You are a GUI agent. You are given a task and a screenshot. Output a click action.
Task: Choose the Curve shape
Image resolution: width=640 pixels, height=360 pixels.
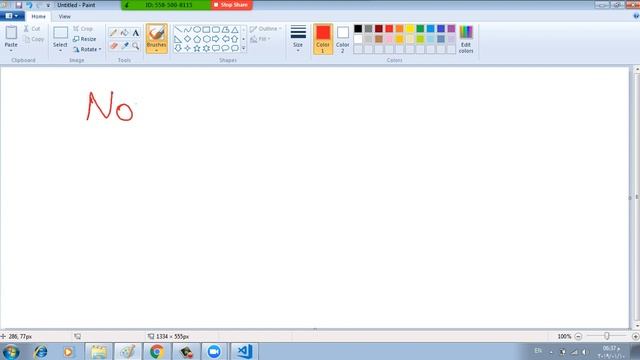click(x=187, y=29)
